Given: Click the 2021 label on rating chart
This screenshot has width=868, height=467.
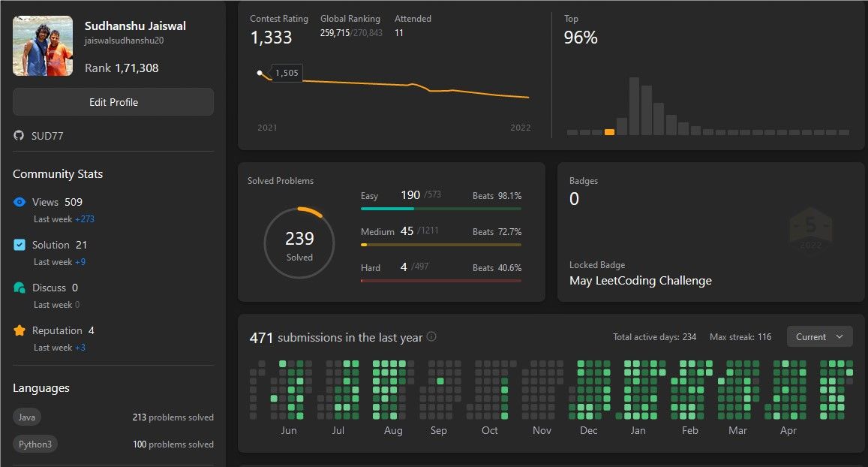Looking at the screenshot, I should coord(267,128).
